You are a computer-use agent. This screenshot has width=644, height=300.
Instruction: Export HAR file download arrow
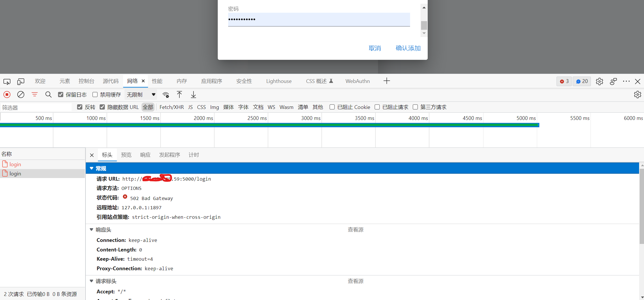tap(193, 95)
